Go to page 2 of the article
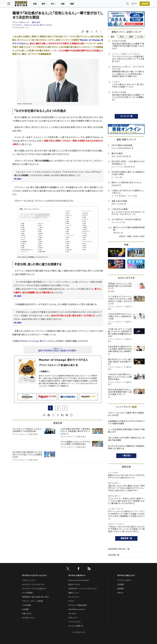The width and height of the screenshot is (157, 644). pos(58,408)
